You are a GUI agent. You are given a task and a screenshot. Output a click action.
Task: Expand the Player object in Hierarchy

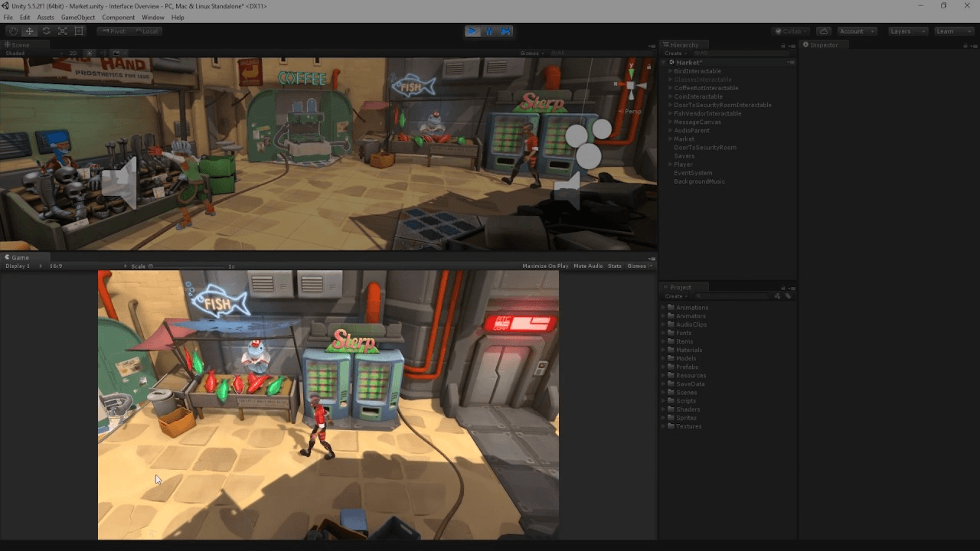click(670, 165)
